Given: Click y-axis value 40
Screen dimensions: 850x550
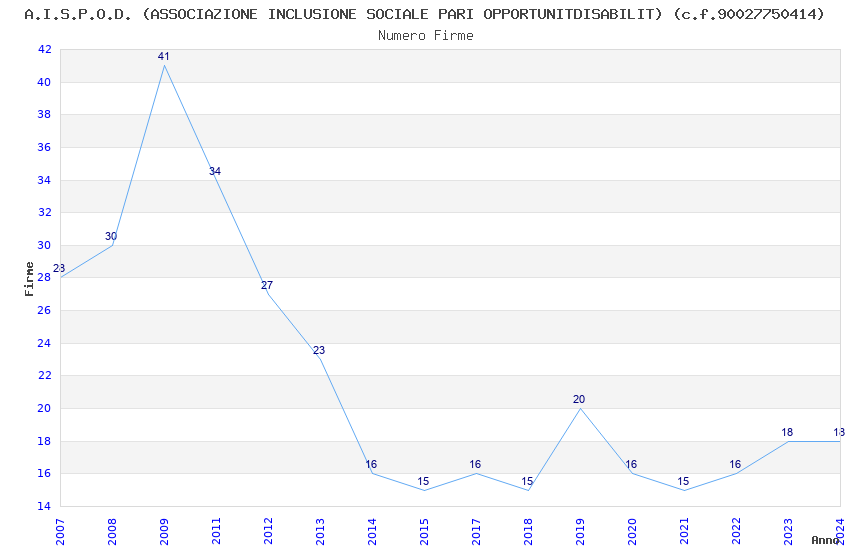Looking at the screenshot, I should click(x=44, y=82).
